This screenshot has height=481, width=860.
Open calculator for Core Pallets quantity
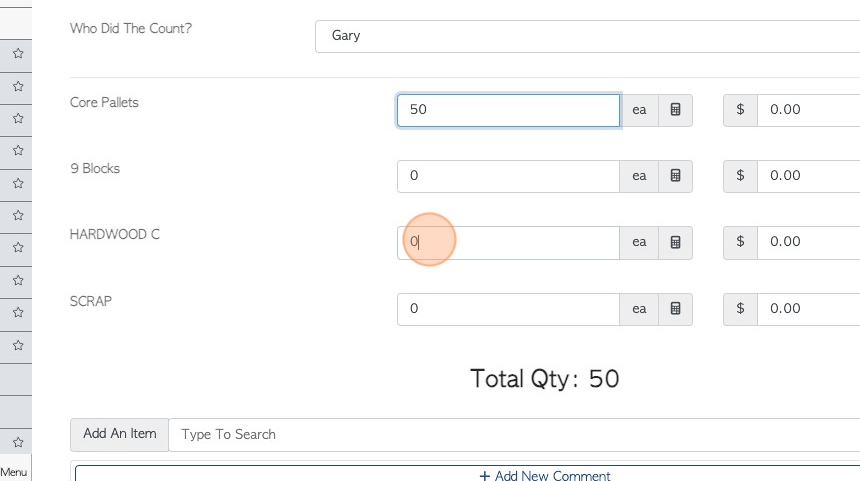(675, 110)
